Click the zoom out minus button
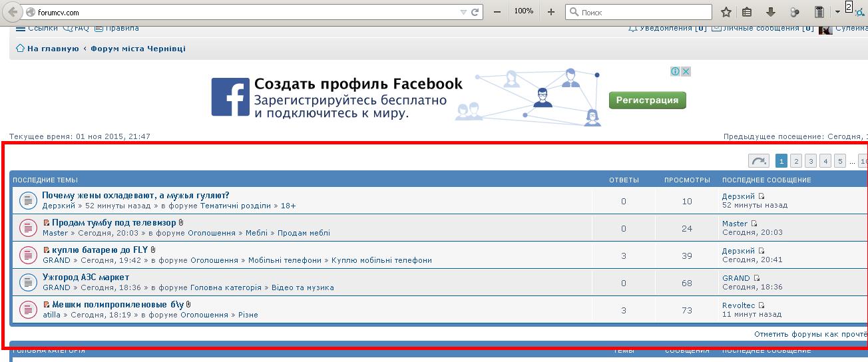868x362 pixels. [497, 12]
